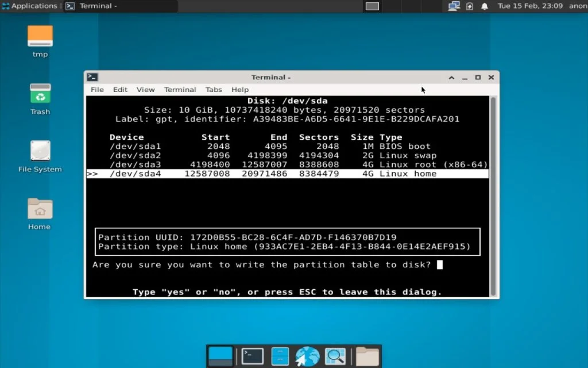
Task: Open the Applications menu
Action: click(29, 6)
